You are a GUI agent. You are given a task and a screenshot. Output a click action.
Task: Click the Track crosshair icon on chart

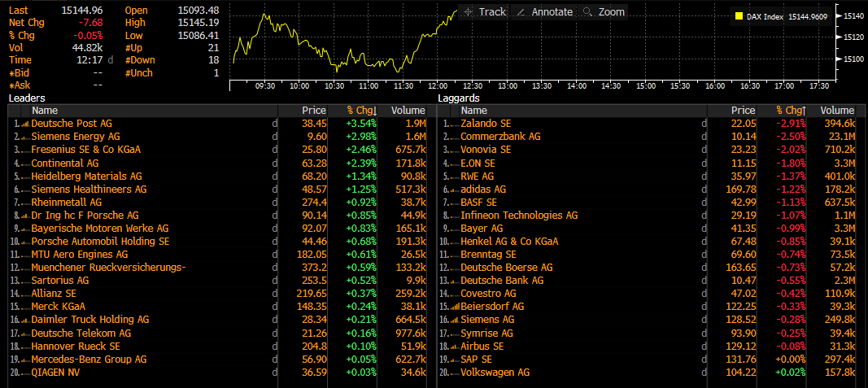(468, 12)
